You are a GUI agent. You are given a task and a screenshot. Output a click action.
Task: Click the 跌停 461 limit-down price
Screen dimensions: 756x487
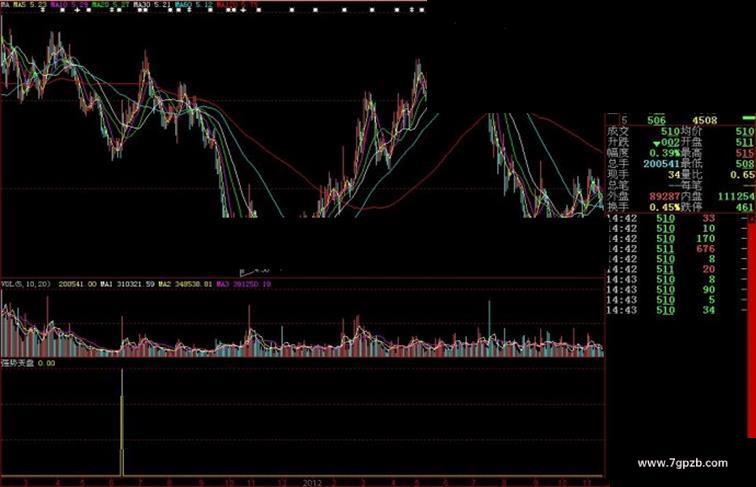(744, 207)
